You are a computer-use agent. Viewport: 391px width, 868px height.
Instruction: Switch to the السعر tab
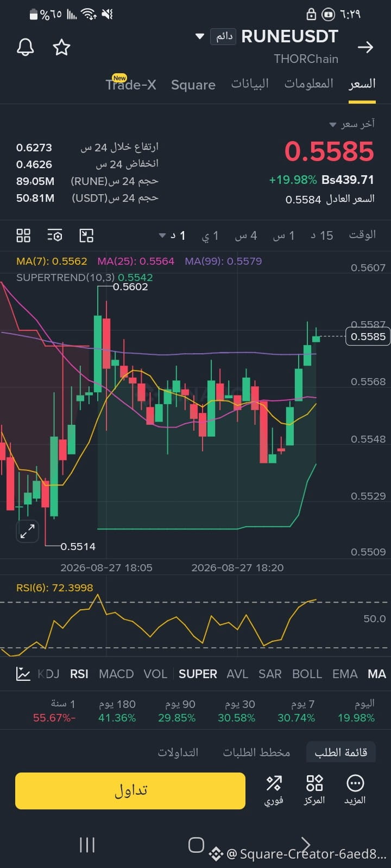(x=362, y=84)
